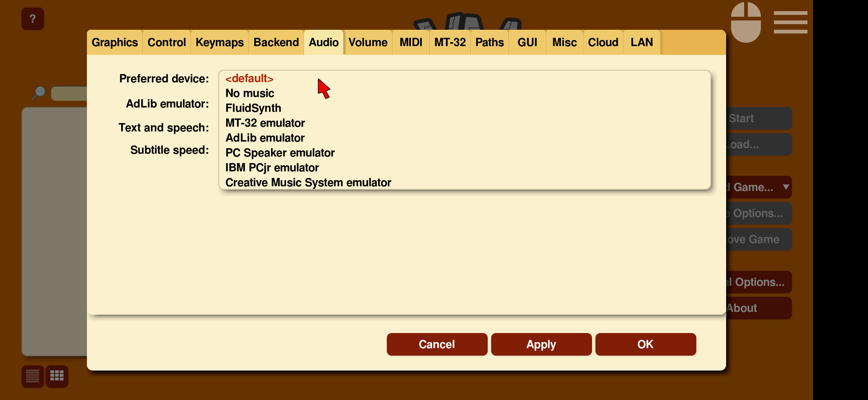The image size is (868, 400).
Task: Confirm with the OK button
Action: (645, 344)
